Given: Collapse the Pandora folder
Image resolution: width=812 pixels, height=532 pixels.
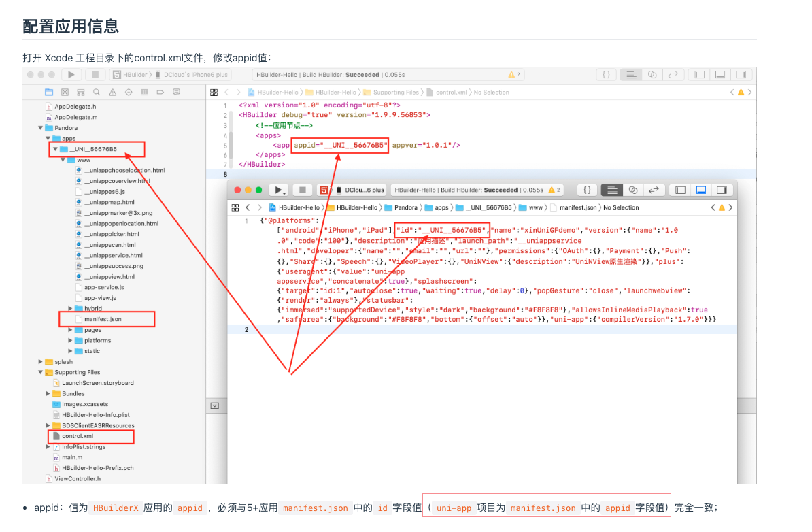Looking at the screenshot, I should (41, 128).
